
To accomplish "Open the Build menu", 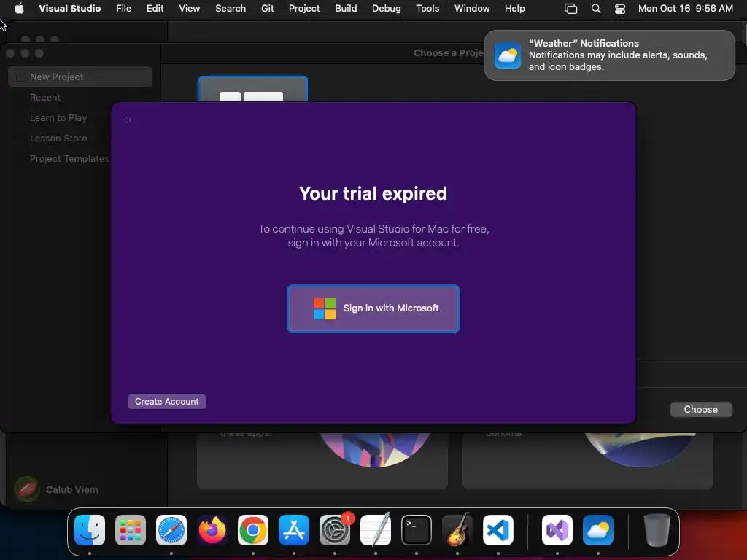I will (346, 9).
